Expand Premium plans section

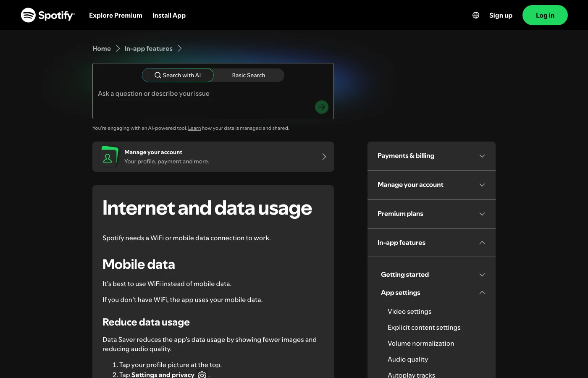pyautogui.click(x=431, y=214)
